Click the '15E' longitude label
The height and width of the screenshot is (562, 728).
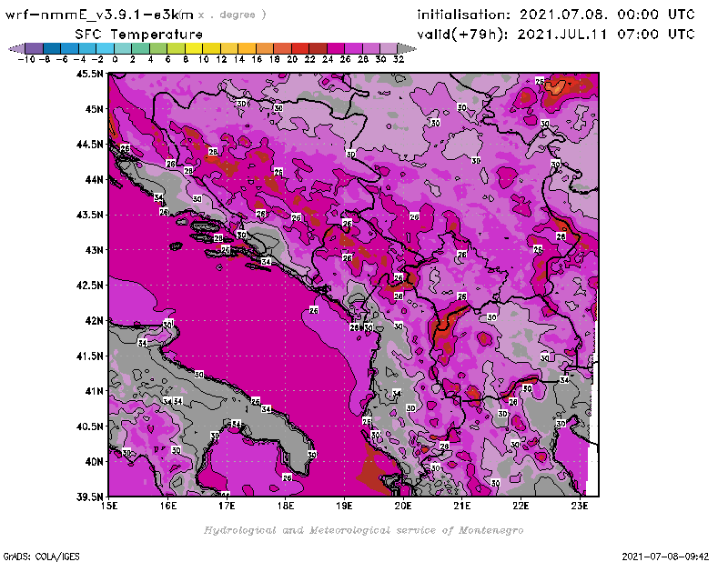click(x=109, y=506)
